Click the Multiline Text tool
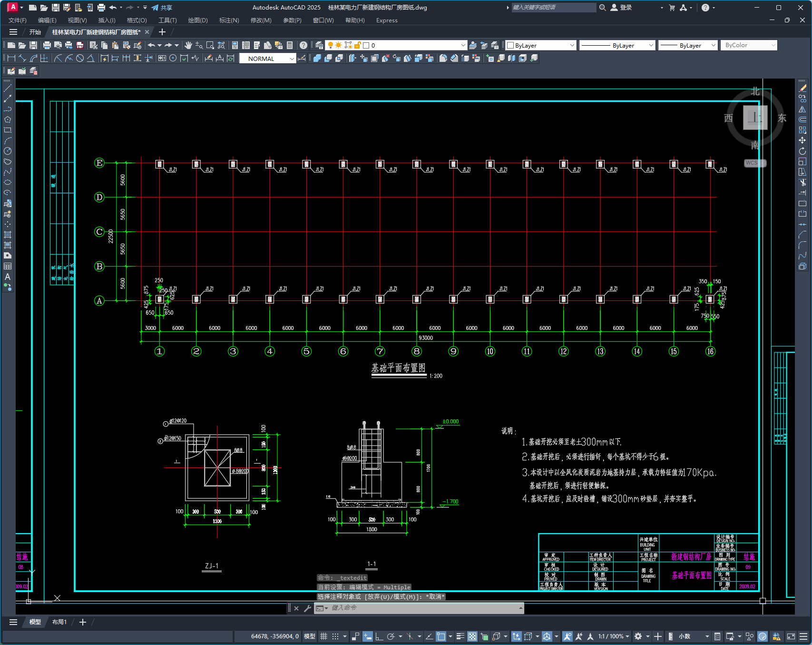812x645 pixels. click(x=8, y=277)
